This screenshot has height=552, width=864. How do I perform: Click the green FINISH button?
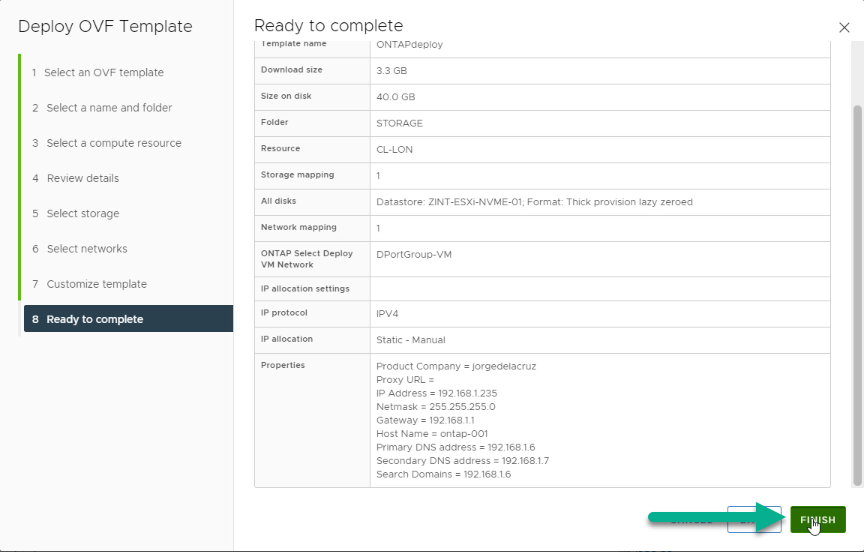[818, 519]
